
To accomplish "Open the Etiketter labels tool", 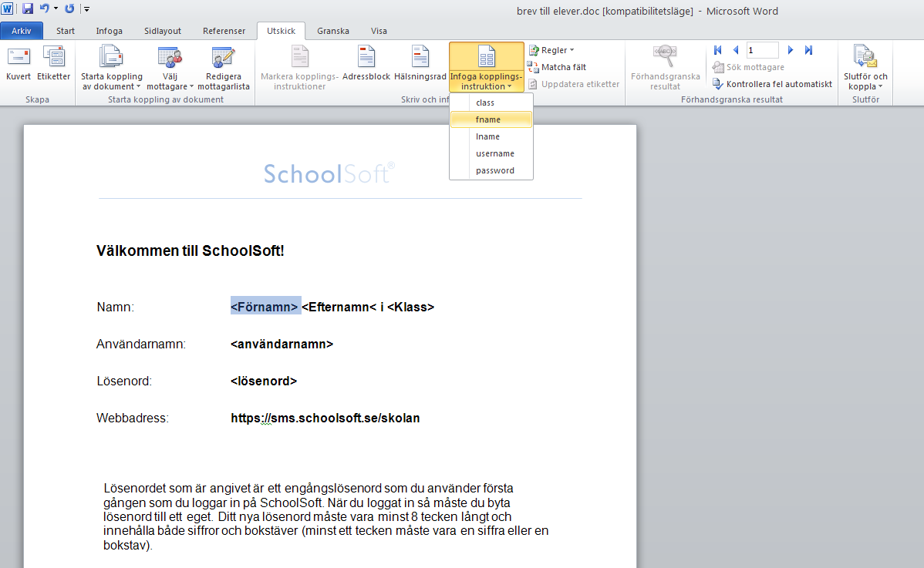I will (54, 63).
